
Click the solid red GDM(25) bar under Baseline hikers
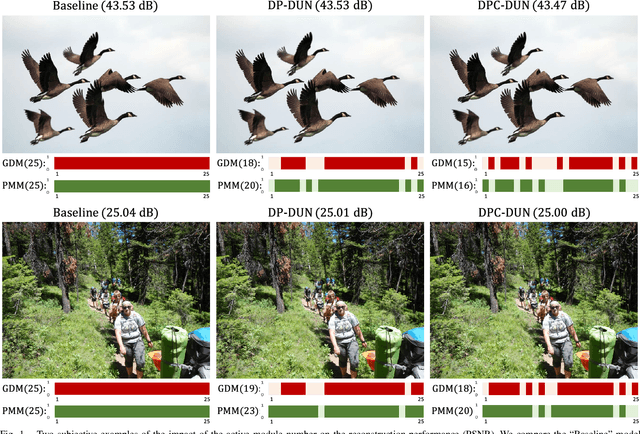point(132,389)
